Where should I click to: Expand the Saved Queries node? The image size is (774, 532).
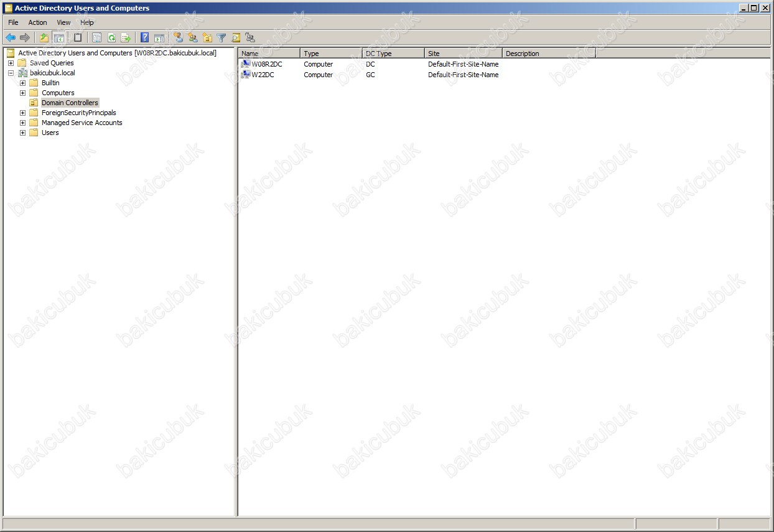tap(11, 63)
